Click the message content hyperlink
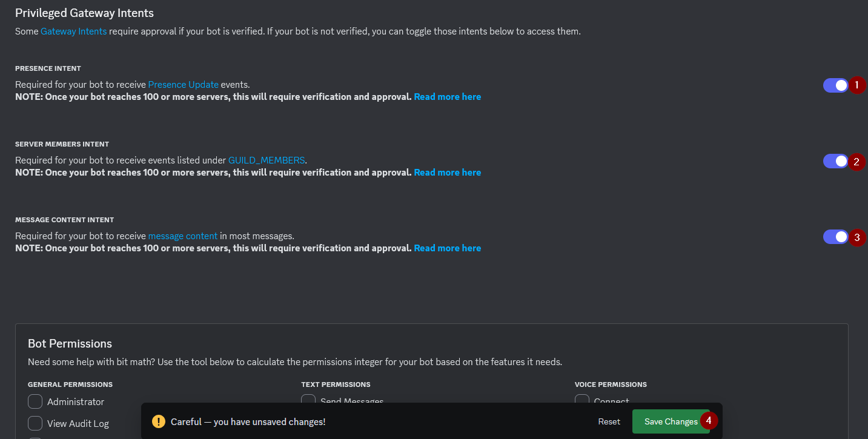 click(183, 236)
